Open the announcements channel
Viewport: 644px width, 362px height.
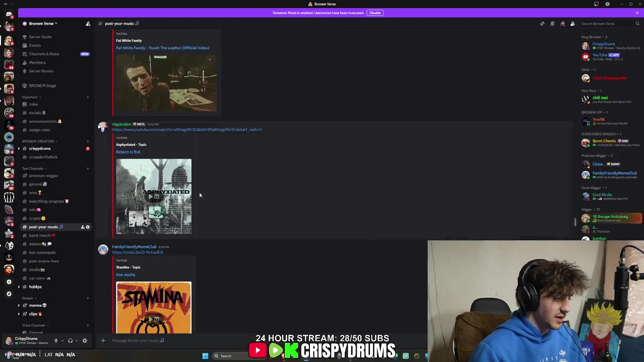click(43, 121)
